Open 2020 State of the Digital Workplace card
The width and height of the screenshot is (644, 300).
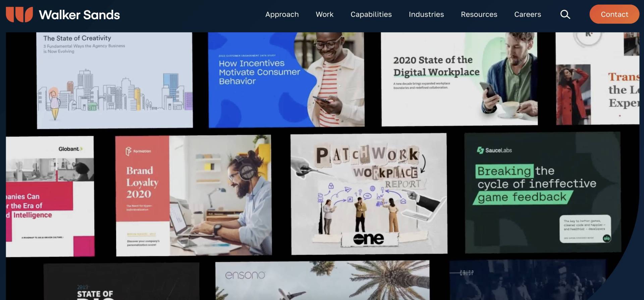point(459,79)
